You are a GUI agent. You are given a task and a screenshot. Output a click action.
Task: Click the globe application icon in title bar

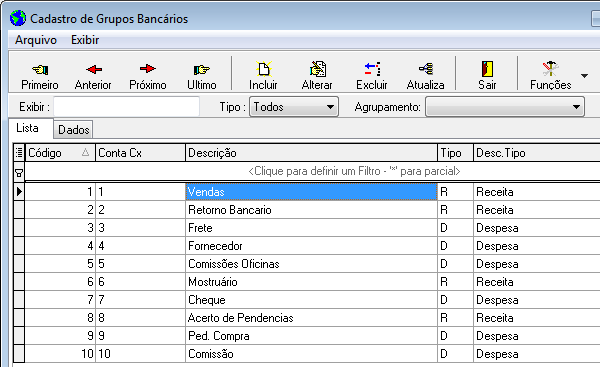pyautogui.click(x=18, y=18)
